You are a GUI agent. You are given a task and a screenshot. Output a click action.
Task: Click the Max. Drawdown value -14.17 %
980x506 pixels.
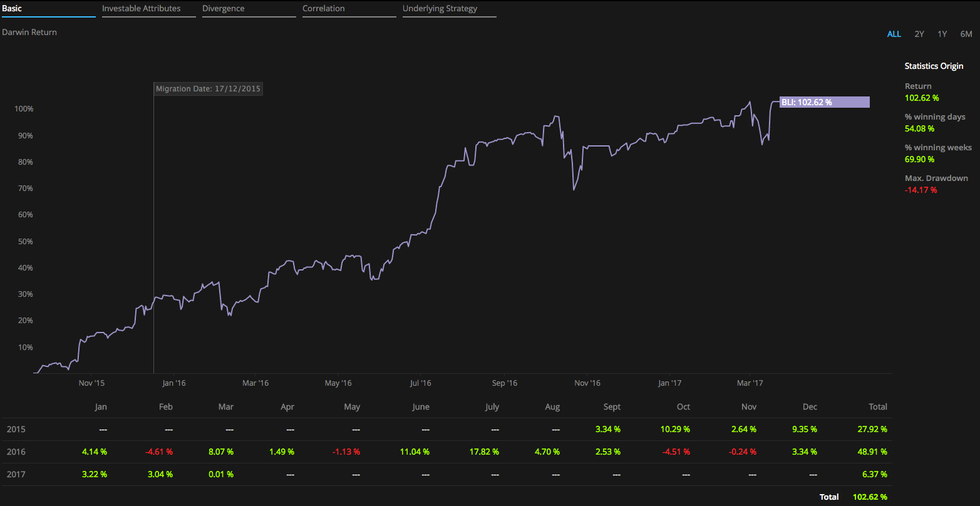pyautogui.click(x=921, y=190)
